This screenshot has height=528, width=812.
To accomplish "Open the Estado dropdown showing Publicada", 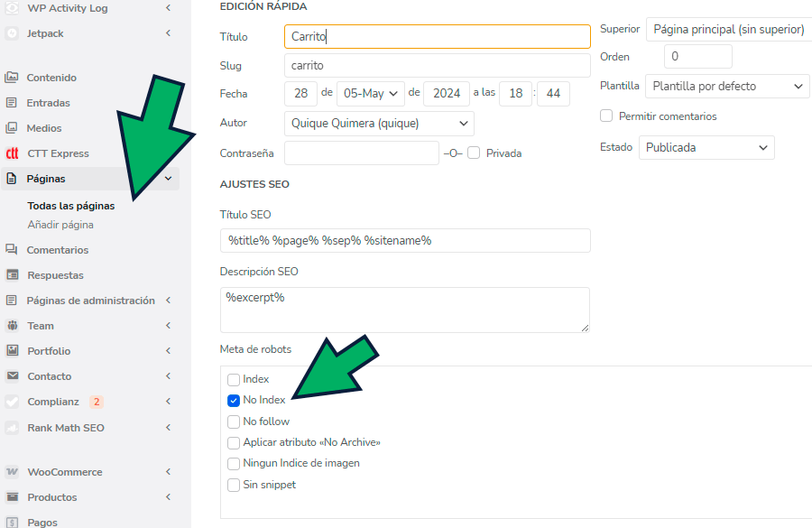I will point(706,147).
